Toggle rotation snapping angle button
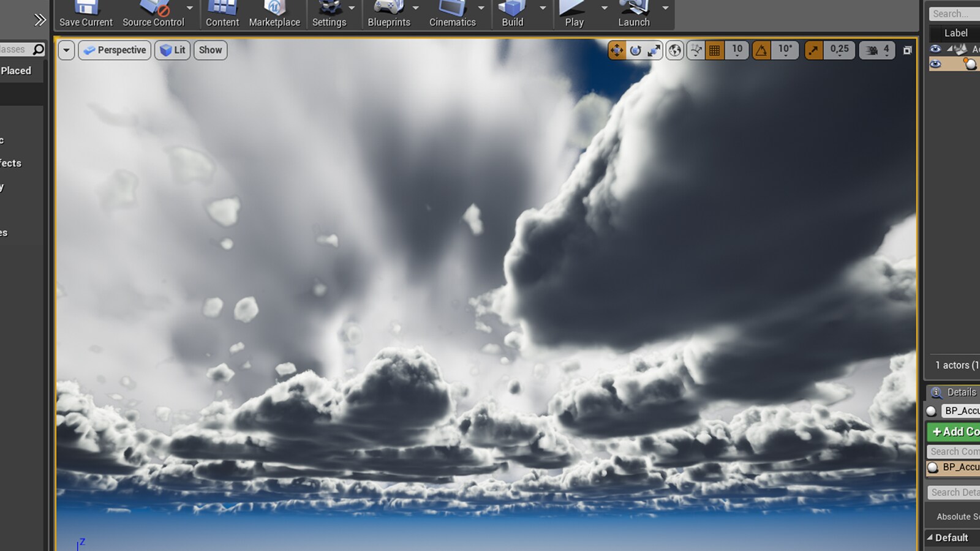980x551 pixels. coord(761,50)
